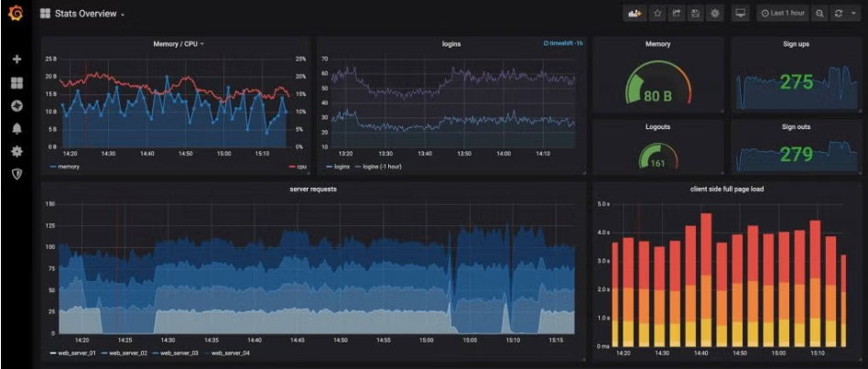Open the Memory / CPU panel title menu
Screen dimensions: 868x369
click(x=178, y=44)
